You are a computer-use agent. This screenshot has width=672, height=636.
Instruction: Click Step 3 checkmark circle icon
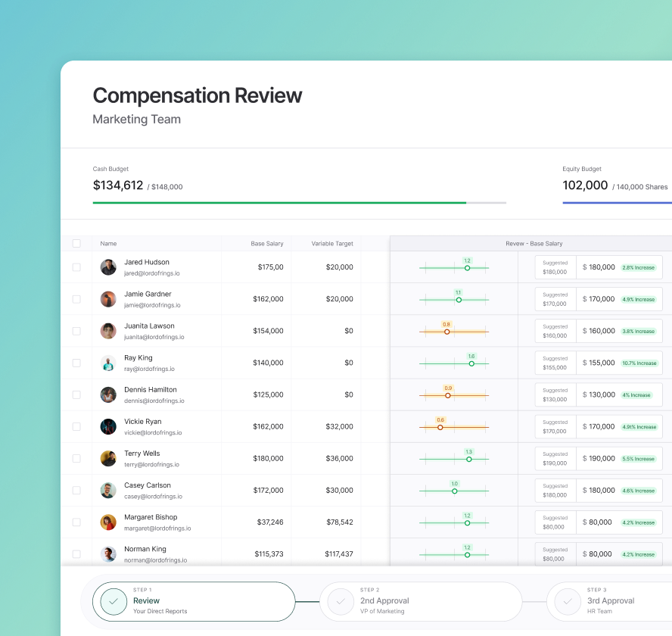coord(568,601)
